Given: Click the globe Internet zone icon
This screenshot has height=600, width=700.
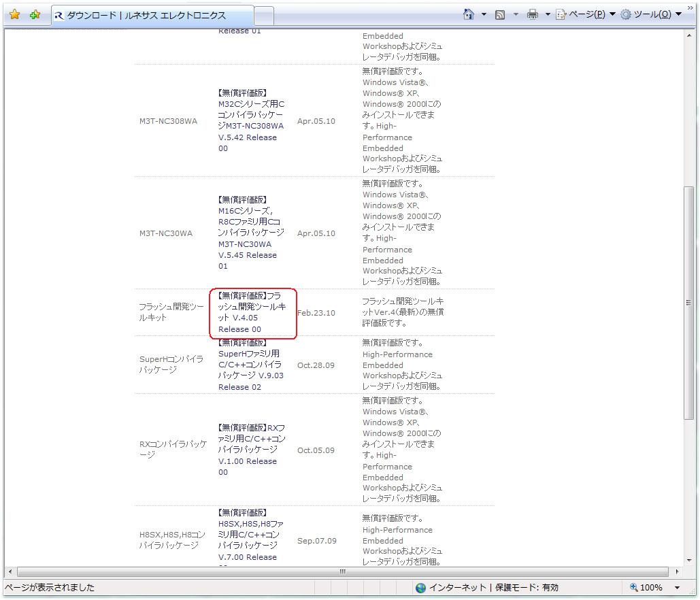Looking at the screenshot, I should coord(421,587).
